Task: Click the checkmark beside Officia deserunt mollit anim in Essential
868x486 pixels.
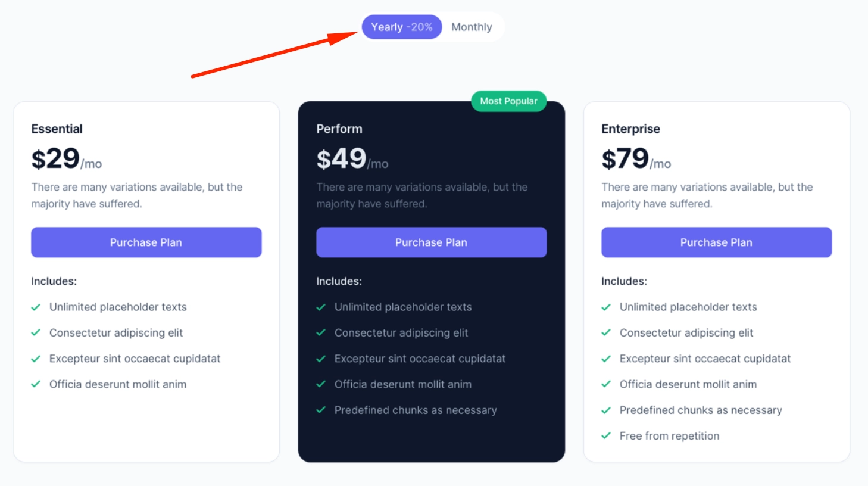Action: click(x=35, y=384)
